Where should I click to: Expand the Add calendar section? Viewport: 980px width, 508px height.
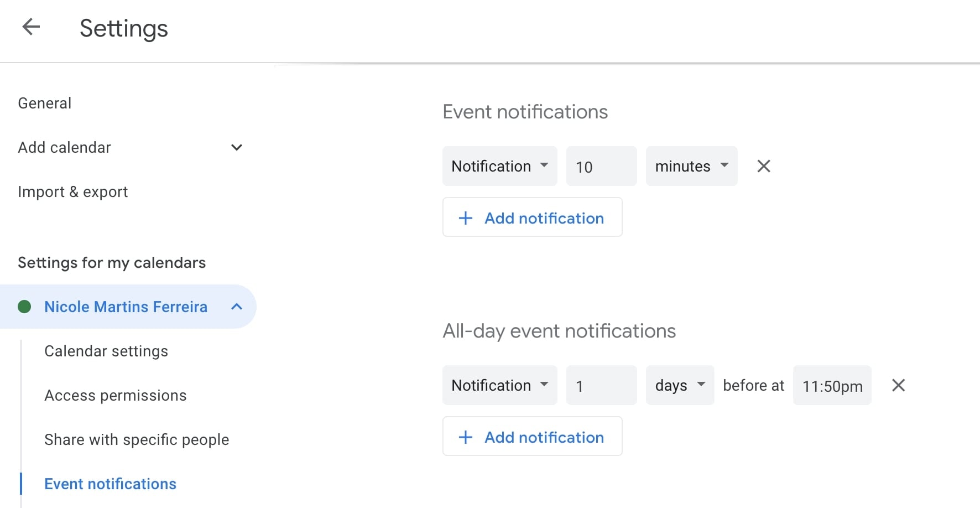click(236, 147)
